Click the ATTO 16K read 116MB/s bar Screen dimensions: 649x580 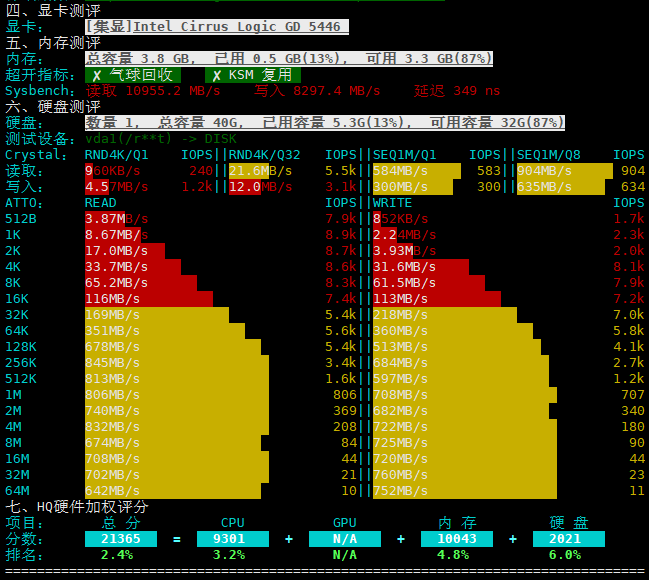tap(149, 299)
